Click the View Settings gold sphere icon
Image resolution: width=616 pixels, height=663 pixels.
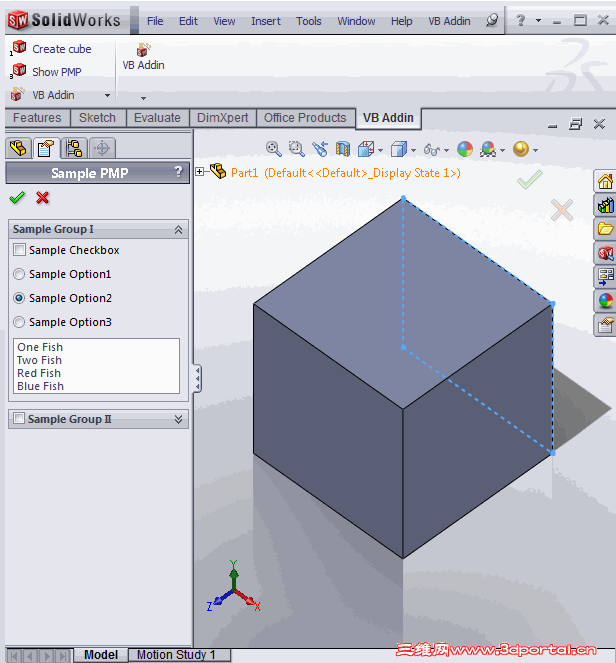coord(520,149)
